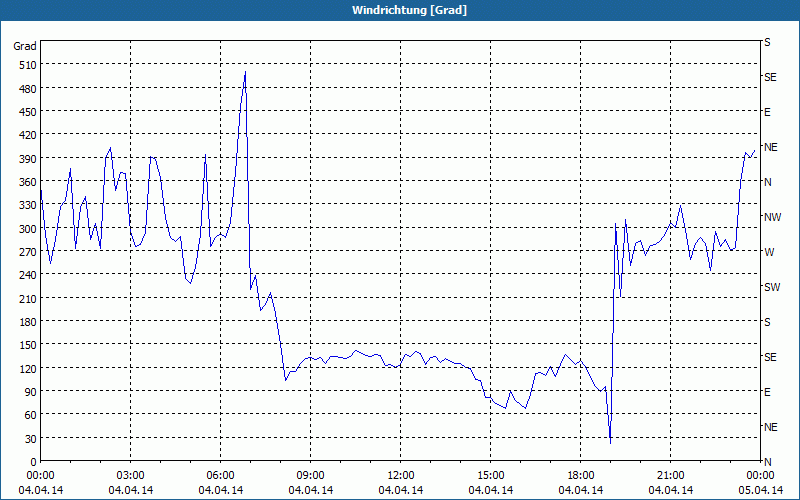Click the 30 value on the left axis
Image resolution: width=800 pixels, height=500 pixels.
[x=31, y=439]
